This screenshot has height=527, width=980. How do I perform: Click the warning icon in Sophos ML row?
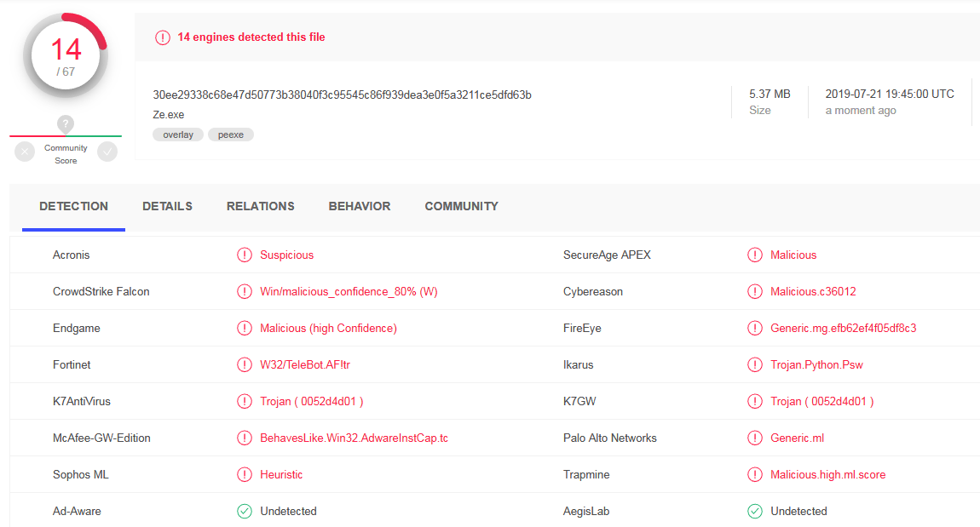pyautogui.click(x=245, y=474)
